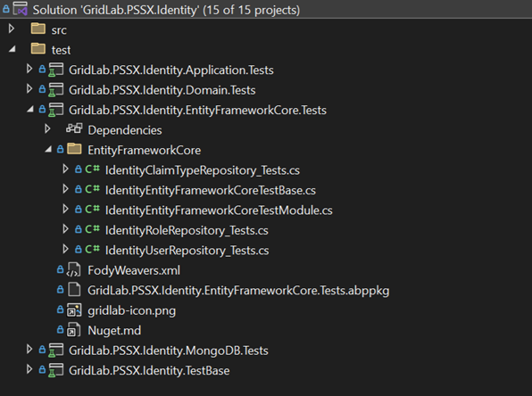Click the Visual Studio solution icon

click(20, 9)
